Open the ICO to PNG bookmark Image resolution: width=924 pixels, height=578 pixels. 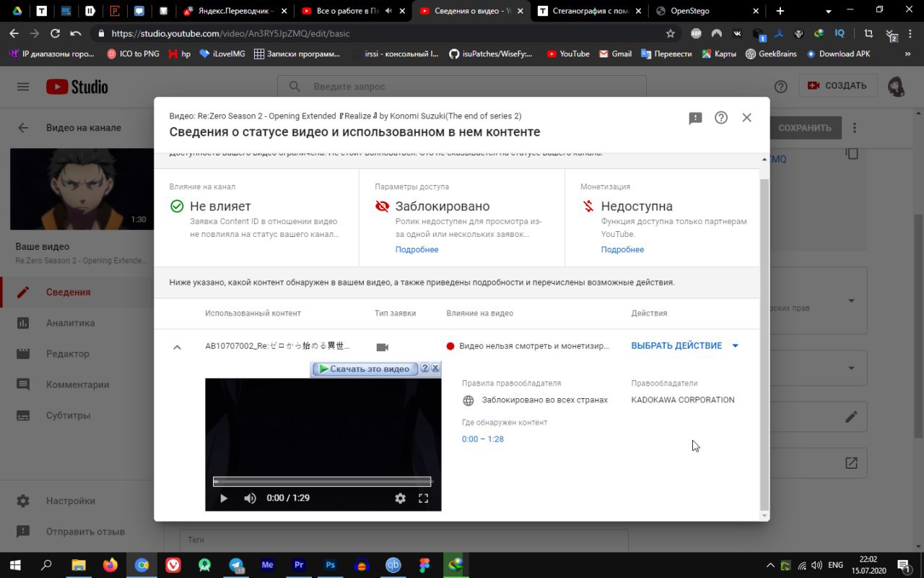click(133, 53)
